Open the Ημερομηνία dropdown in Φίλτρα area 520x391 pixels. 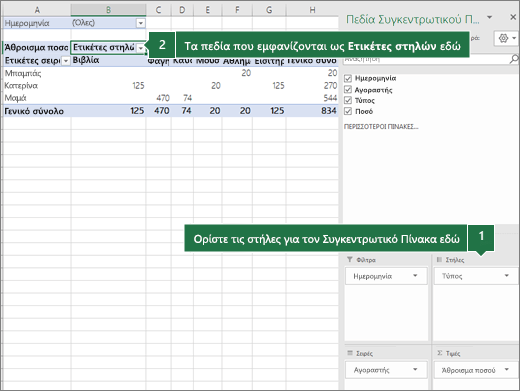click(x=415, y=276)
